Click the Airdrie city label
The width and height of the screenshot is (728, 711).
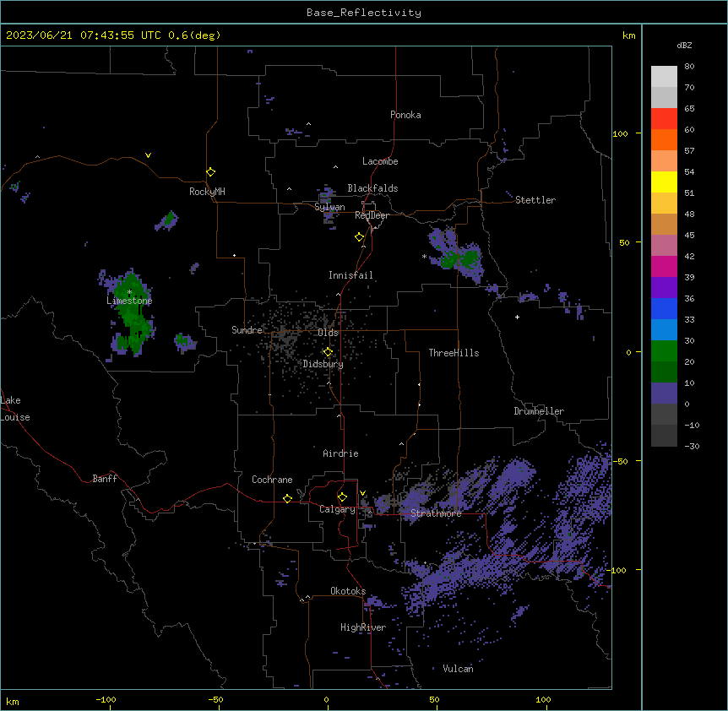click(x=340, y=453)
